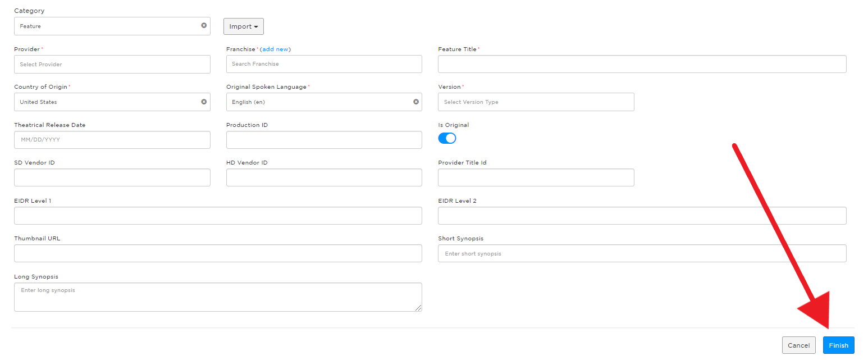Toggle off the Is Original switch
The height and width of the screenshot is (360, 868).
pos(447,138)
